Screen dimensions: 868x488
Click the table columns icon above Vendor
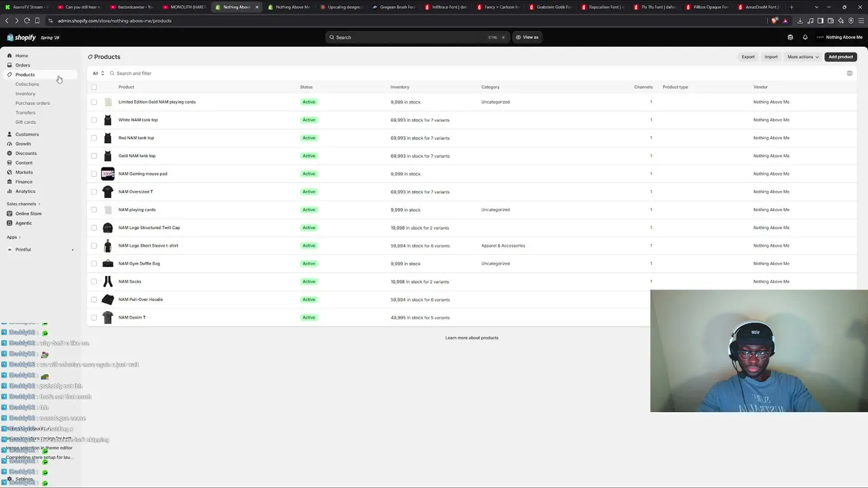(x=849, y=73)
